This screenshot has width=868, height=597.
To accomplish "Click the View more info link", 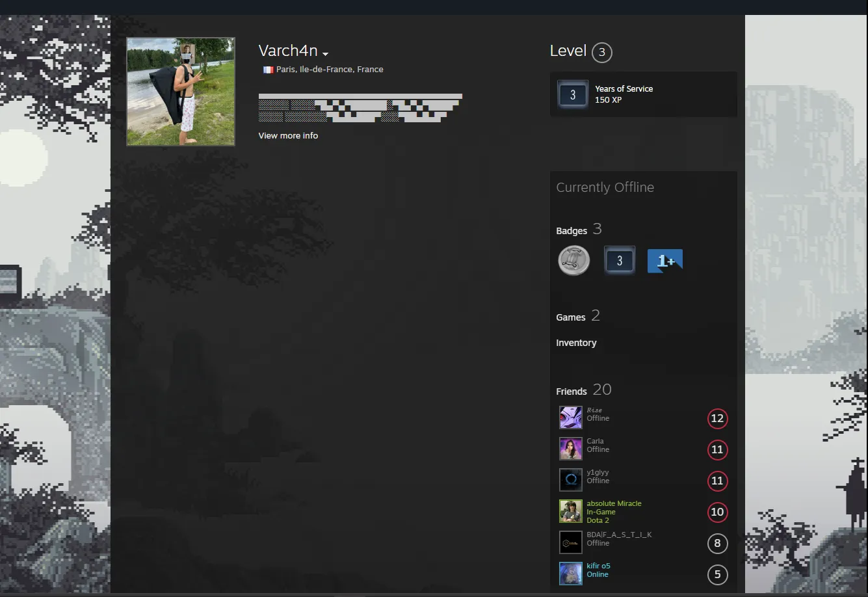I will 288,135.
